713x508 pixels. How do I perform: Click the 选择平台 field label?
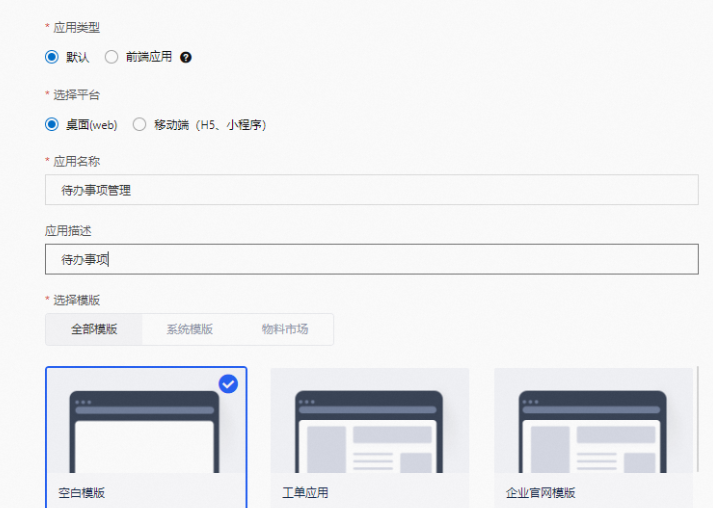(76, 95)
